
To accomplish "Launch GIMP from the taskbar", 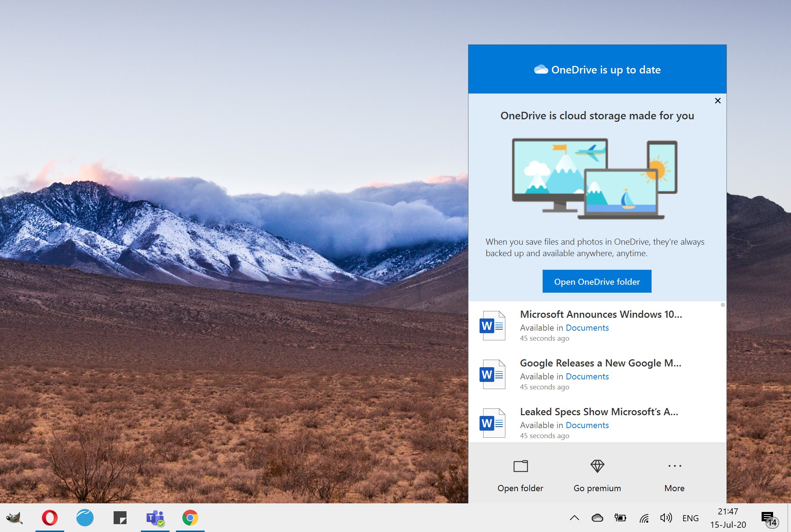I will pyautogui.click(x=14, y=518).
